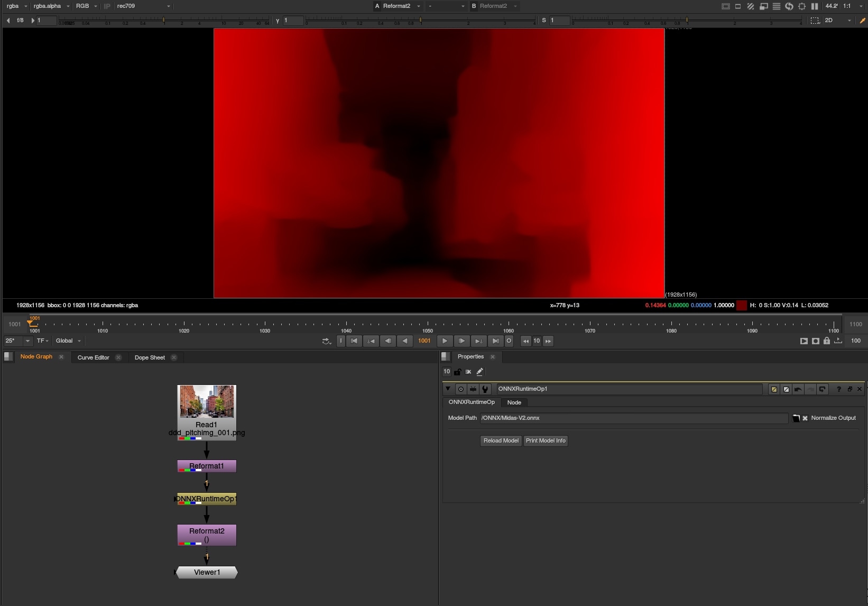Pause the viewer with the pause icon
The image size is (868, 606).
pyautogui.click(x=815, y=6)
